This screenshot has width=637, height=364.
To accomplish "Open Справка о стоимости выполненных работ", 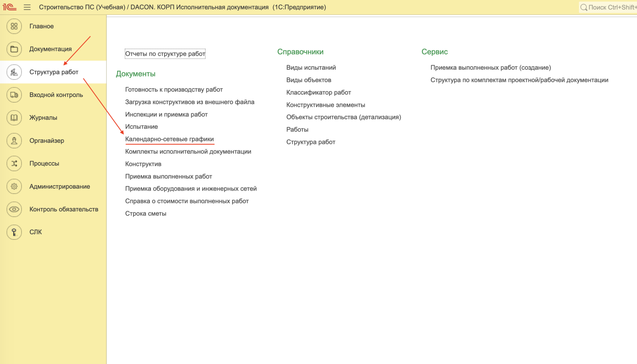I will 187,201.
